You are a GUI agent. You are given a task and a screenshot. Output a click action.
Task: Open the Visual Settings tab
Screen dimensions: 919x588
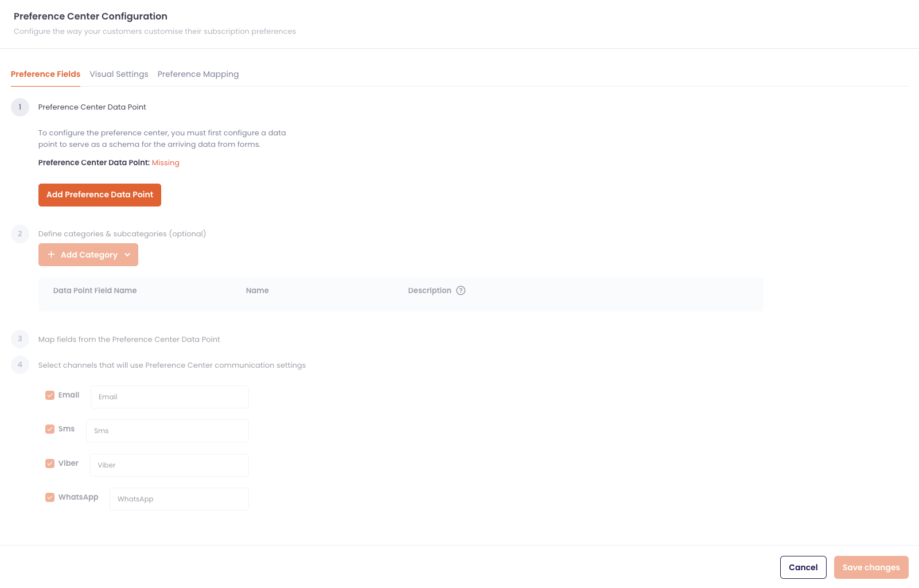pos(119,74)
